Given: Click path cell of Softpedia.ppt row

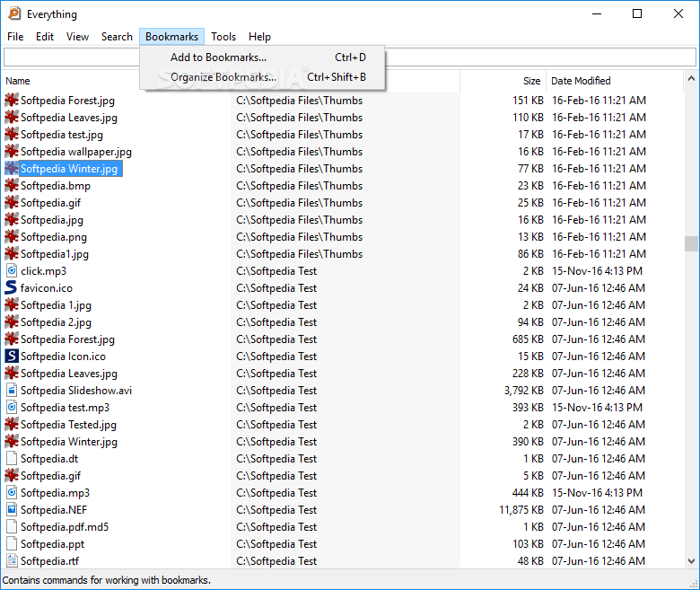Looking at the screenshot, I should click(276, 544).
